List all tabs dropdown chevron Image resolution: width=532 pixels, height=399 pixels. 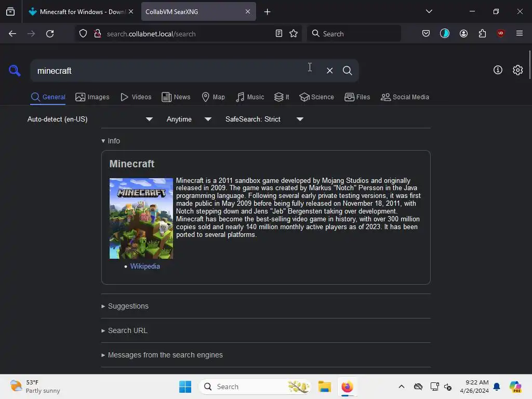tap(429, 11)
